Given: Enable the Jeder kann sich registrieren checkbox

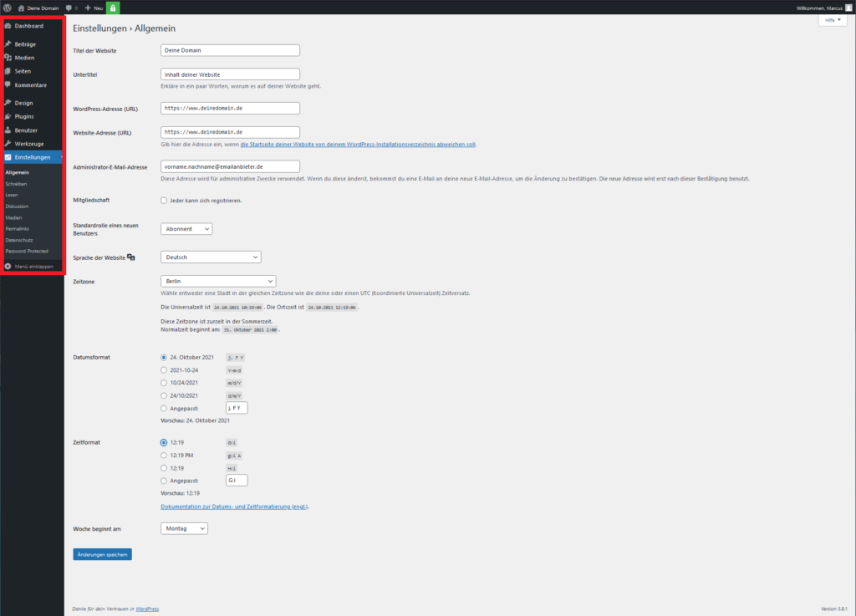Looking at the screenshot, I should [x=164, y=201].
